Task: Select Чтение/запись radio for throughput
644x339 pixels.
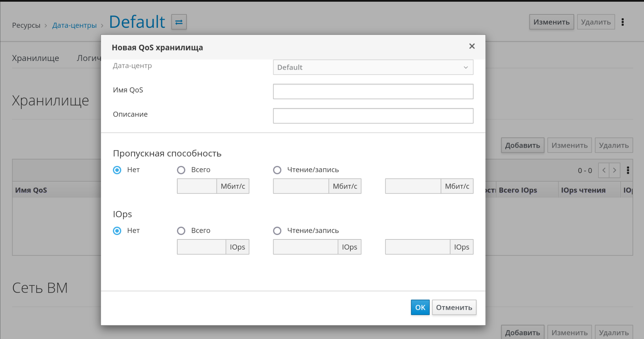Action: point(277,170)
